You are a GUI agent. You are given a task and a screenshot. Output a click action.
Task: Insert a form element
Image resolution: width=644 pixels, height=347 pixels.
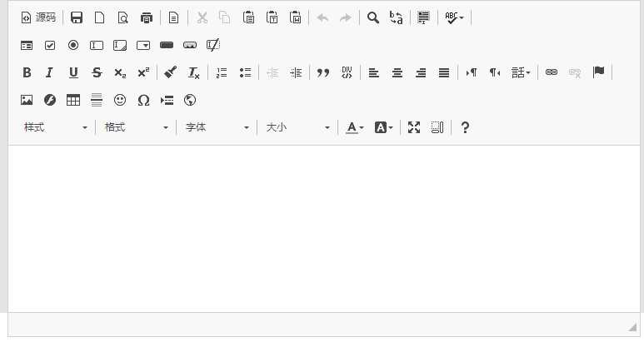(27, 45)
